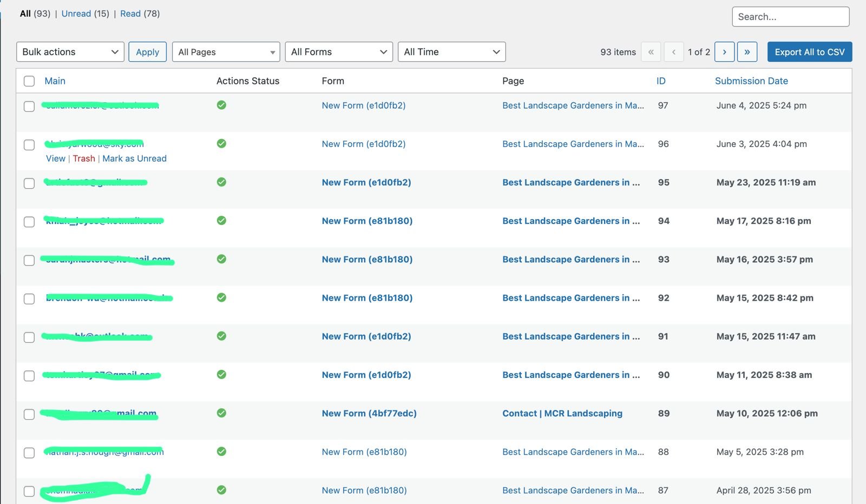Open the Bulk actions dropdown
This screenshot has width=866, height=504.
point(70,52)
